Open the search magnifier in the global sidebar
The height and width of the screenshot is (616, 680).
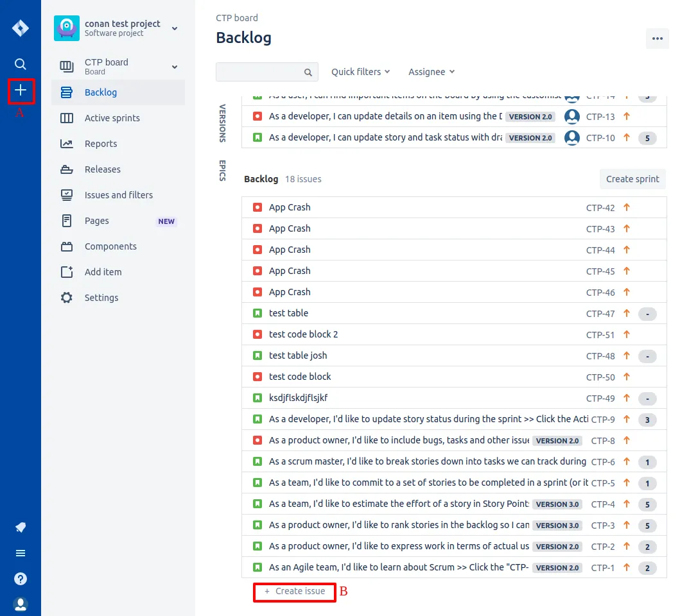pyautogui.click(x=21, y=64)
